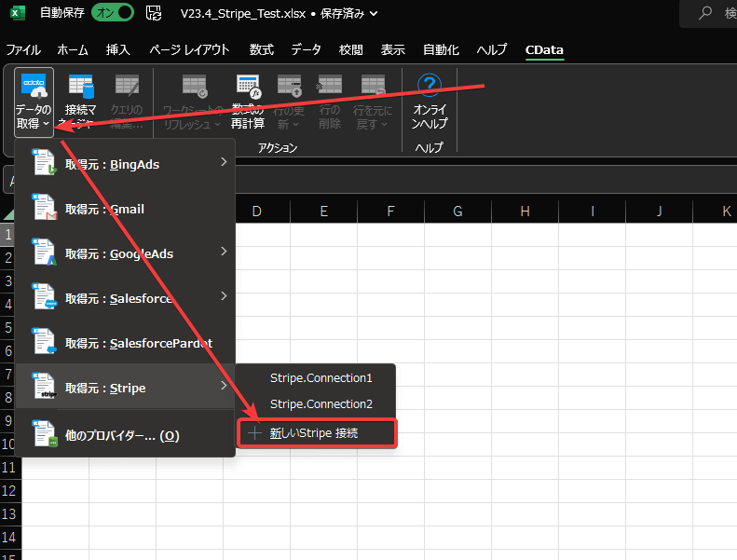Click the Stripe document icon
The width and height of the screenshot is (737, 560).
point(44,386)
